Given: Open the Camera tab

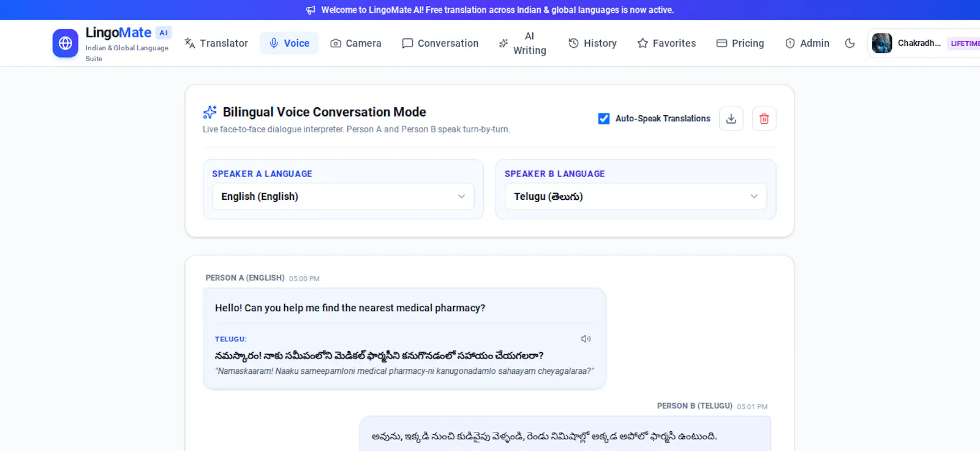Looking at the screenshot, I should pos(356,43).
